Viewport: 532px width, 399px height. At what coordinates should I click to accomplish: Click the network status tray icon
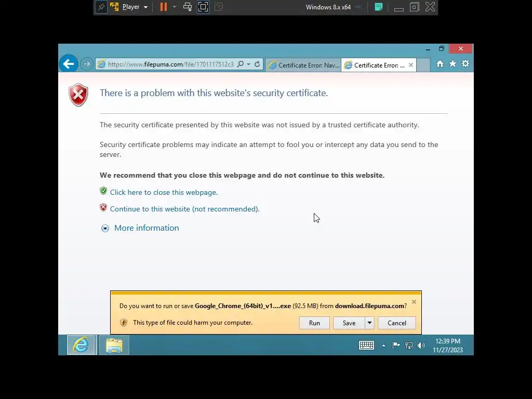click(409, 345)
